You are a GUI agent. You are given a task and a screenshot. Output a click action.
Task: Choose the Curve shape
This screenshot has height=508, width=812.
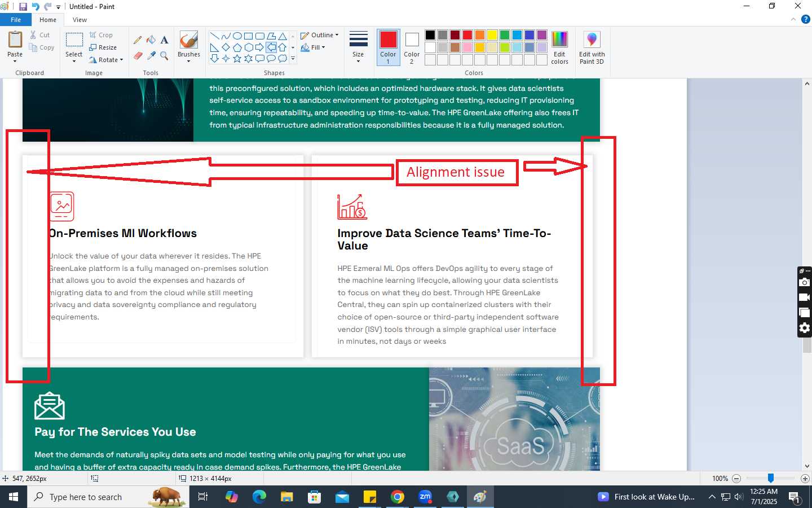click(x=226, y=36)
